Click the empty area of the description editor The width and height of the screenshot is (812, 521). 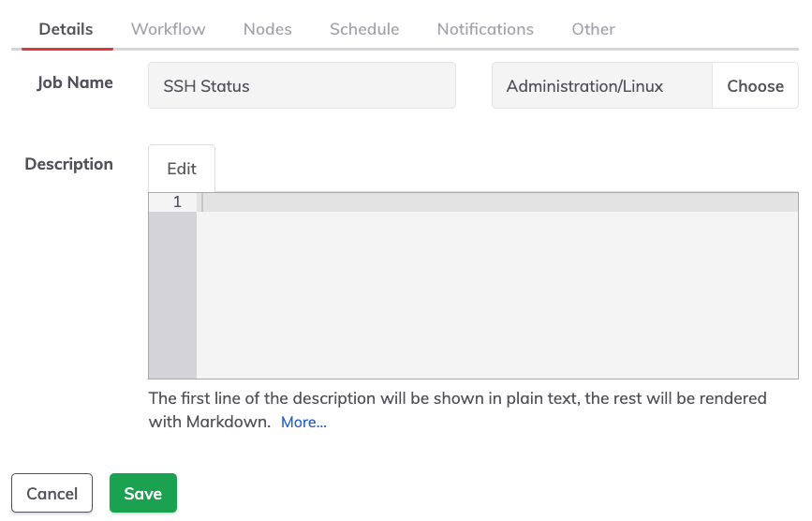[x=497, y=294]
